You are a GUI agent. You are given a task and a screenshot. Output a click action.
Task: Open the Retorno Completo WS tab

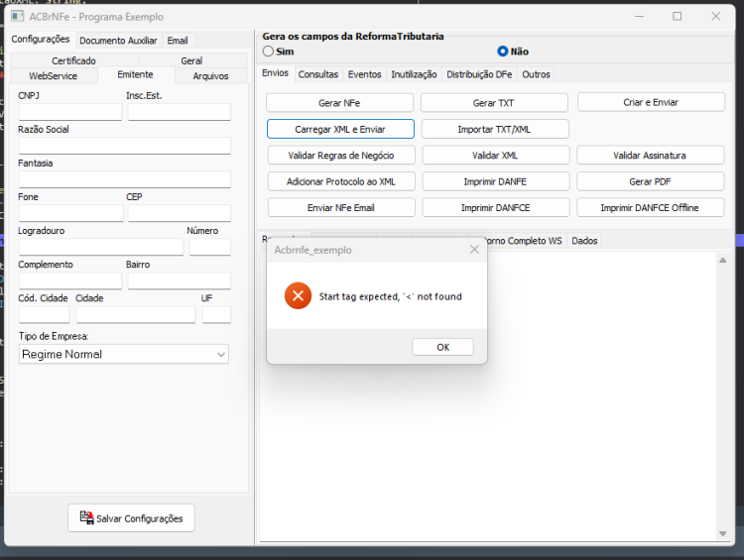pos(525,241)
